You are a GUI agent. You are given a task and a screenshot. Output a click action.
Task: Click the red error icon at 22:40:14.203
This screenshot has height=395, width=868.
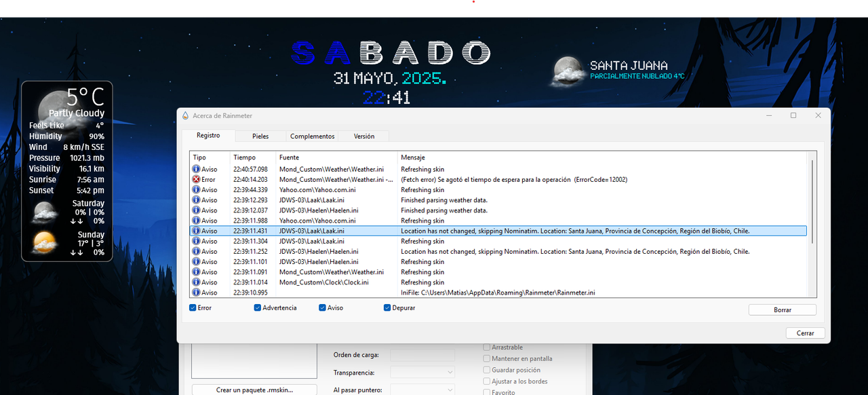click(196, 179)
